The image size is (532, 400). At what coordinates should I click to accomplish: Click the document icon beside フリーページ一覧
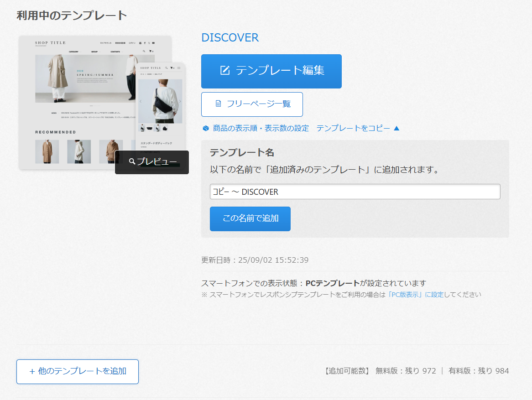(218, 104)
